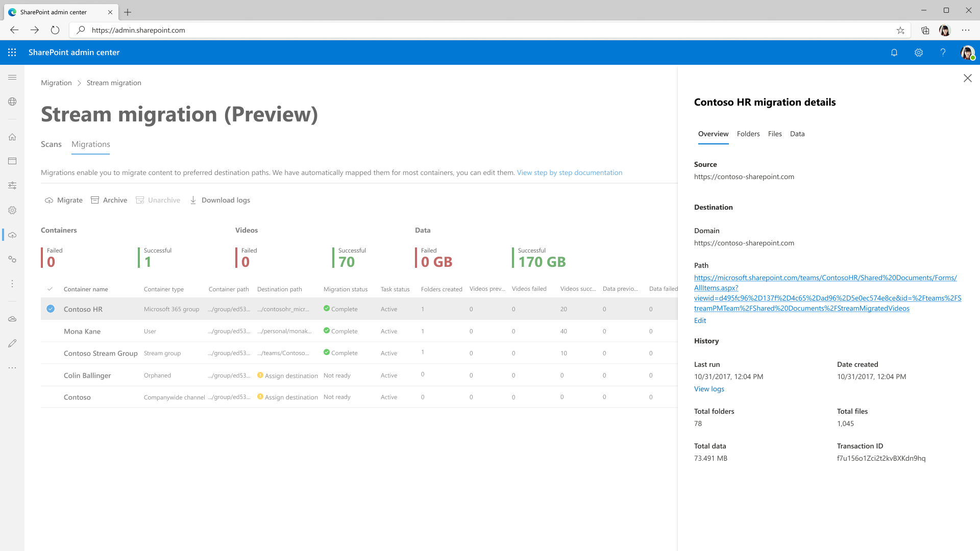This screenshot has width=980, height=551.
Task: Click the notifications bell icon
Action: [894, 52]
